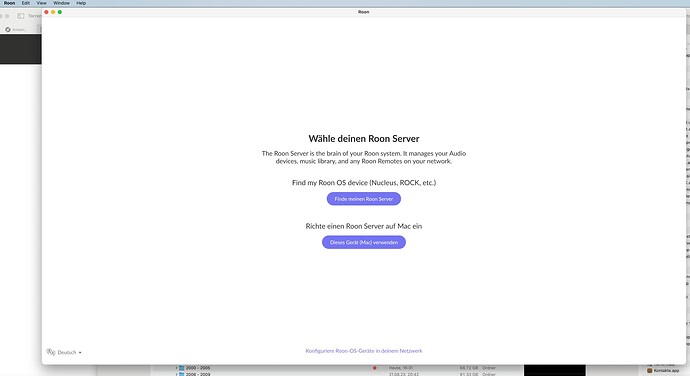This screenshot has width=690, height=376.
Task: Select the '2006 - 2009' folder row
Action: [x=337, y=374]
